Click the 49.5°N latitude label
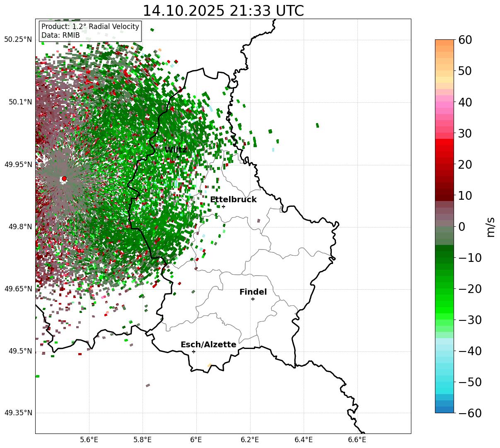The image size is (500, 448). [x=20, y=351]
